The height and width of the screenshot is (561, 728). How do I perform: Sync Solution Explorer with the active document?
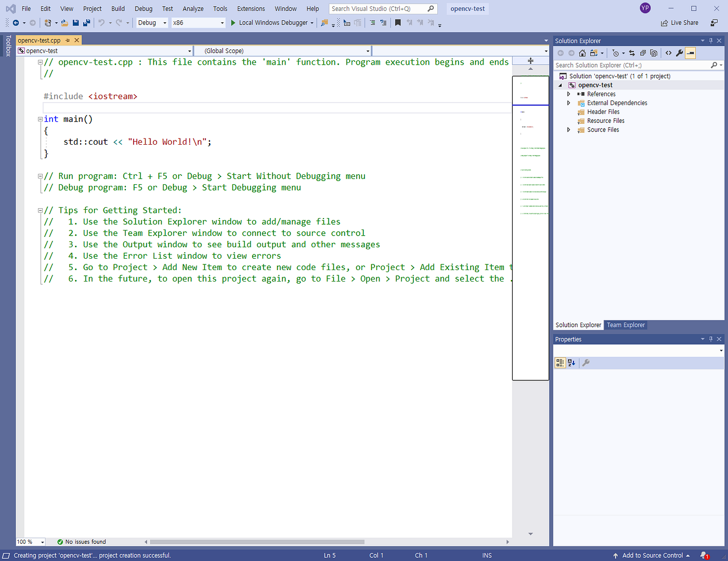(632, 53)
